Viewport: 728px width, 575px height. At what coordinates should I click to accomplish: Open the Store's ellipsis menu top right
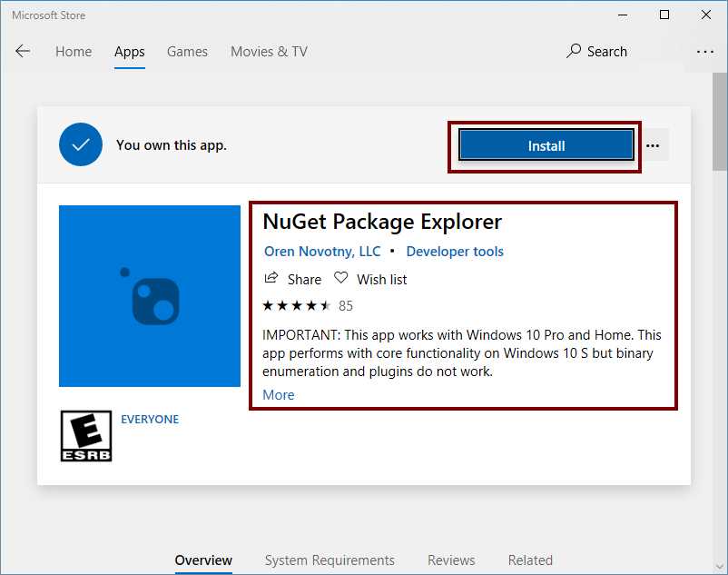705,51
